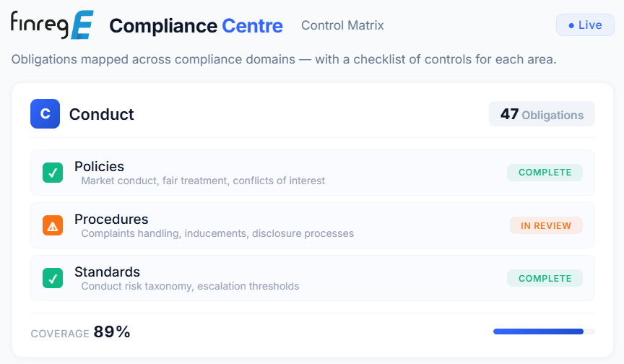The height and width of the screenshot is (364, 624).
Task: Click the 47 Obligations badge
Action: coord(542,114)
